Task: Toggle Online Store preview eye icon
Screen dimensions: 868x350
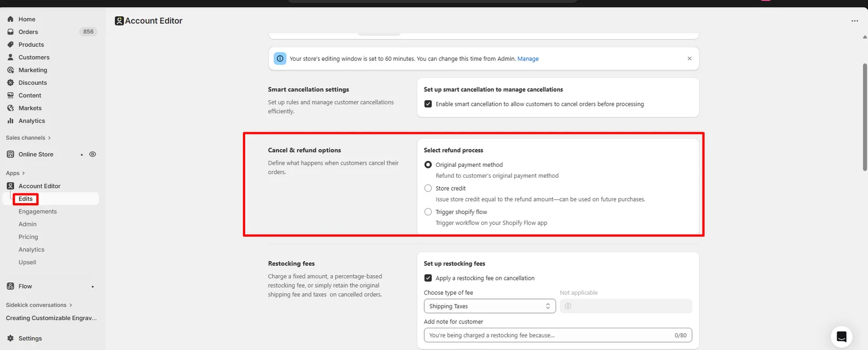Action: pyautogui.click(x=93, y=154)
